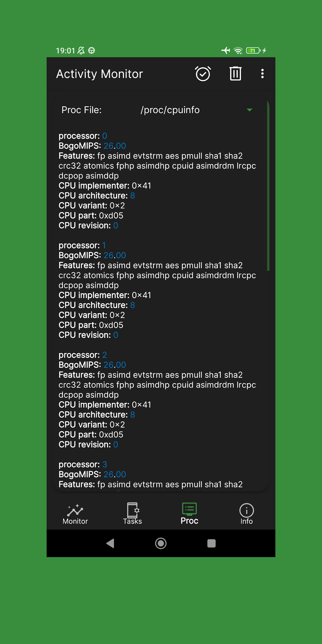Tap the trash delete icon
This screenshot has width=322, height=644.
[x=235, y=74]
